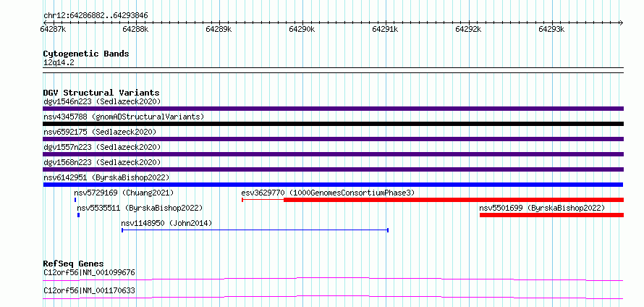The width and height of the screenshot is (644, 307).
Task: Click the small blue marker for nsv5535511
Action: (78, 215)
